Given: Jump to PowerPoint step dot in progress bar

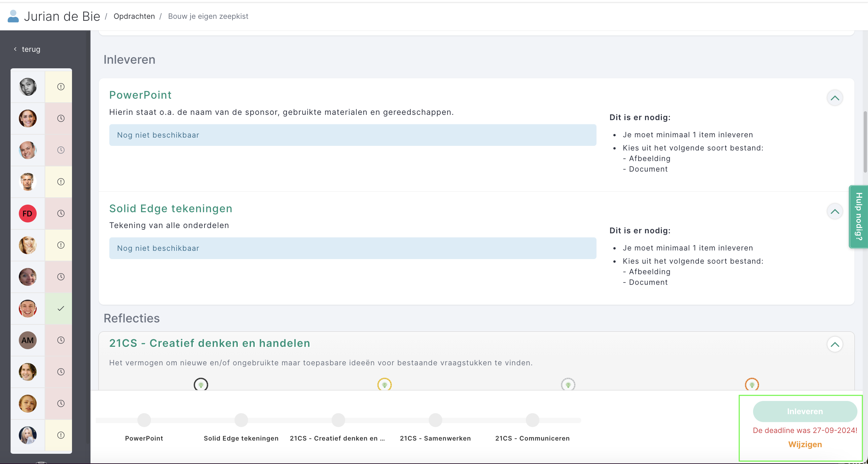Looking at the screenshot, I should 144,420.
